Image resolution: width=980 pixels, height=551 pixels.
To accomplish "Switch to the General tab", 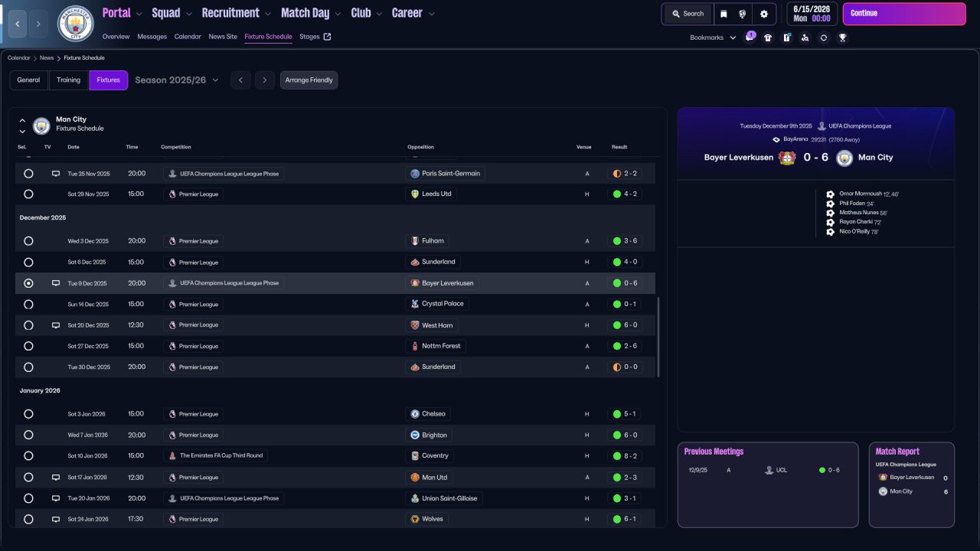I will point(28,80).
